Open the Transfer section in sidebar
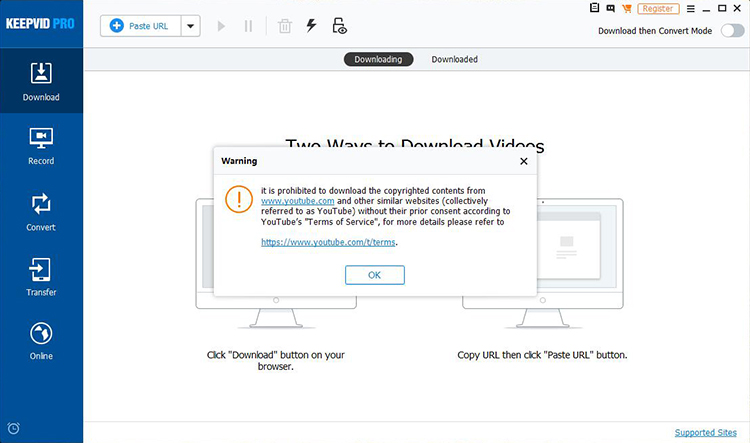This screenshot has width=750, height=443. (41, 277)
